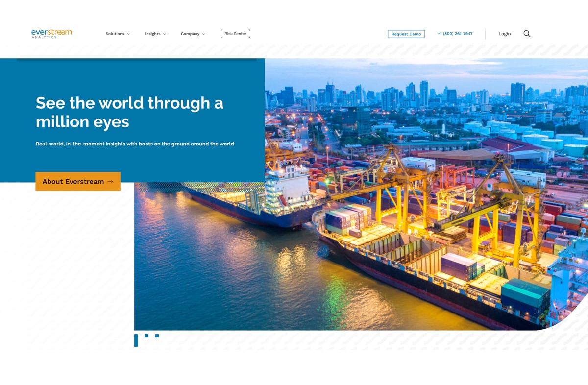This screenshot has height=385, width=588.
Task: Select the third carousel slide dot
Action: coord(157,336)
